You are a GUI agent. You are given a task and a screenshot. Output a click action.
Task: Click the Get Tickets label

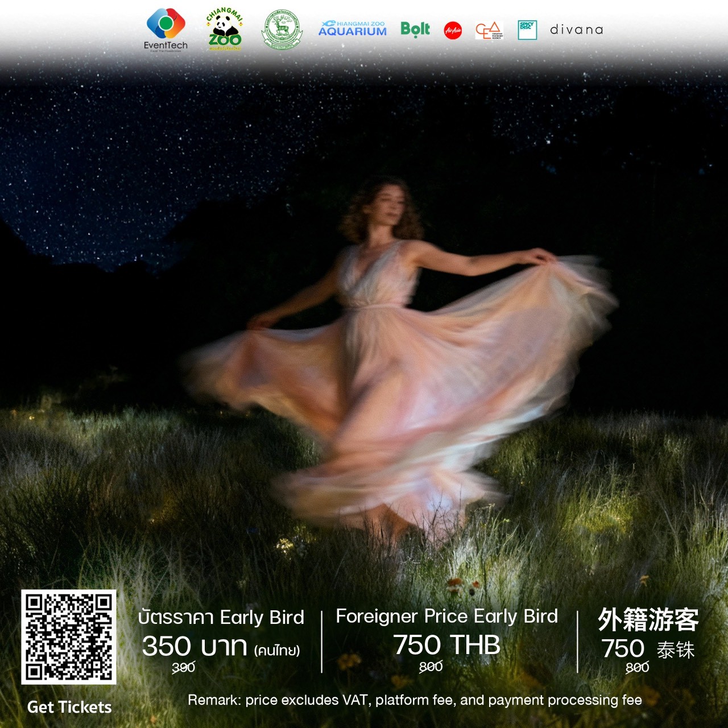(69, 707)
